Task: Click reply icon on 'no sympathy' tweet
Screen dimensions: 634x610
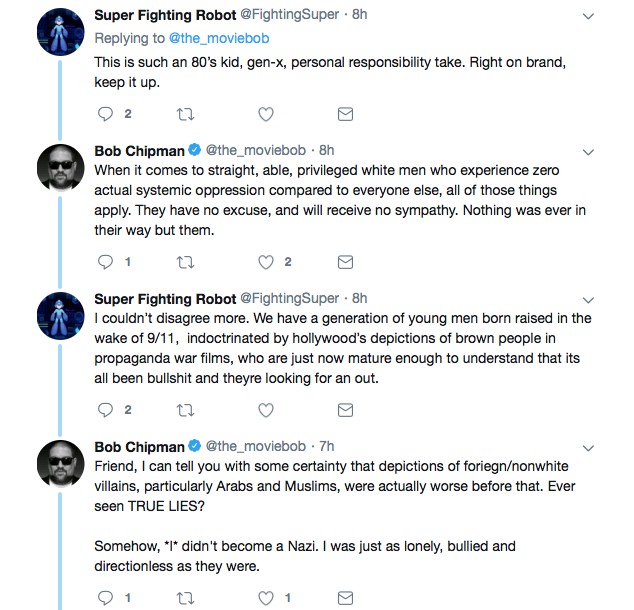Action: tap(106, 262)
